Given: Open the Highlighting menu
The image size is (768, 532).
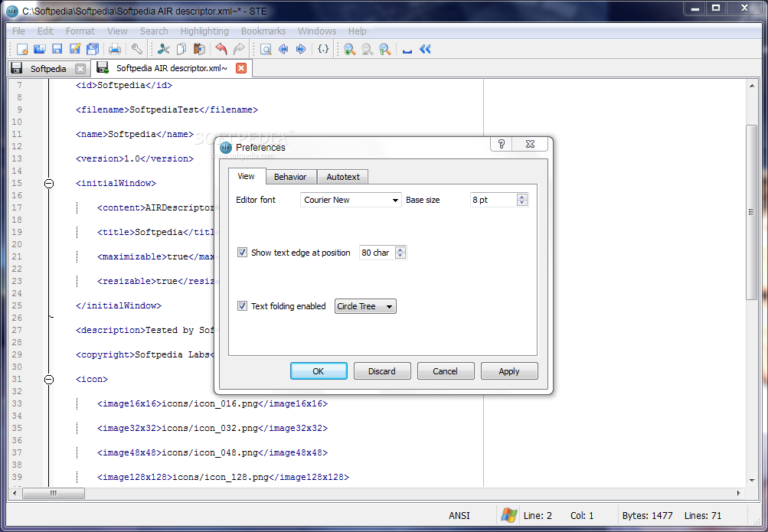Looking at the screenshot, I should (x=204, y=31).
